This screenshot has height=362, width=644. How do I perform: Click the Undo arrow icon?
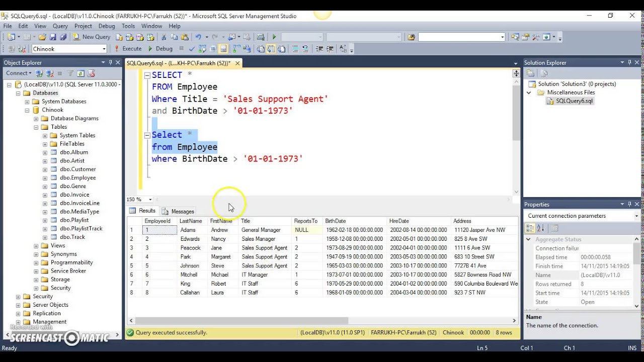(198, 37)
